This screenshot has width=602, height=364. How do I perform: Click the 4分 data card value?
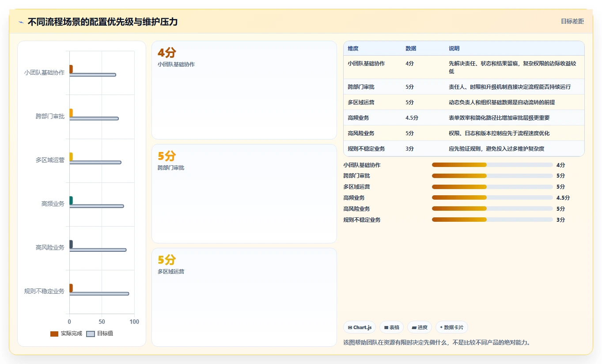click(167, 53)
